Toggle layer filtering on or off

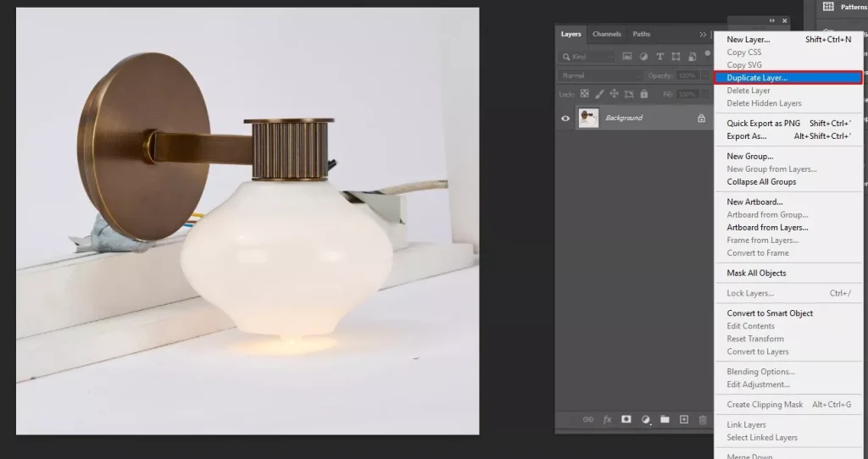708,53
